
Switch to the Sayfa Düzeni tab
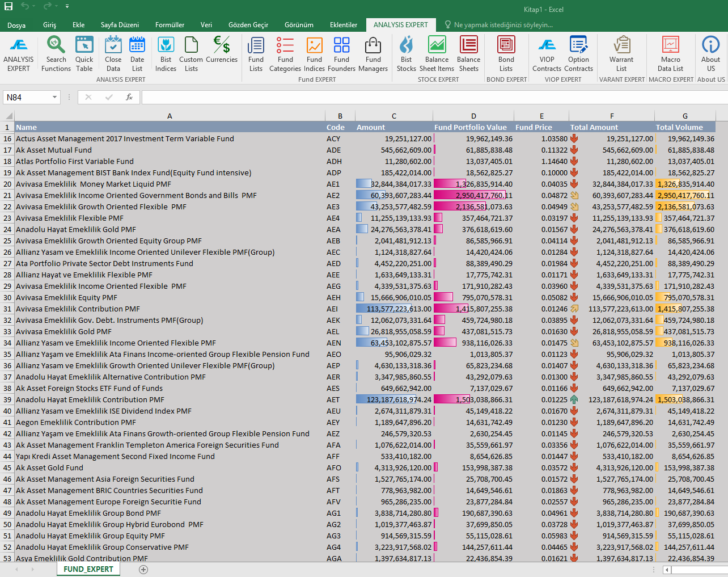[x=120, y=25]
